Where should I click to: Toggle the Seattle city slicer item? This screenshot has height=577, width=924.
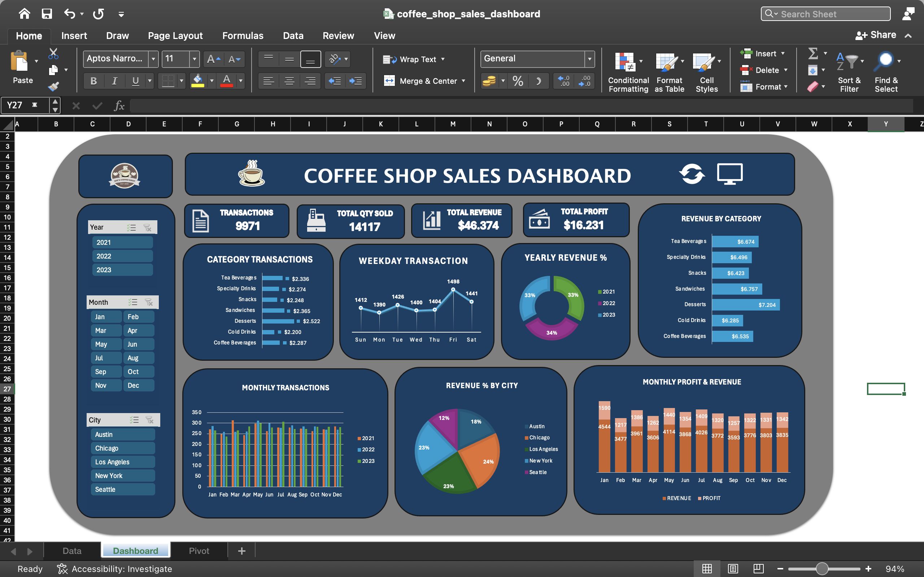click(123, 489)
